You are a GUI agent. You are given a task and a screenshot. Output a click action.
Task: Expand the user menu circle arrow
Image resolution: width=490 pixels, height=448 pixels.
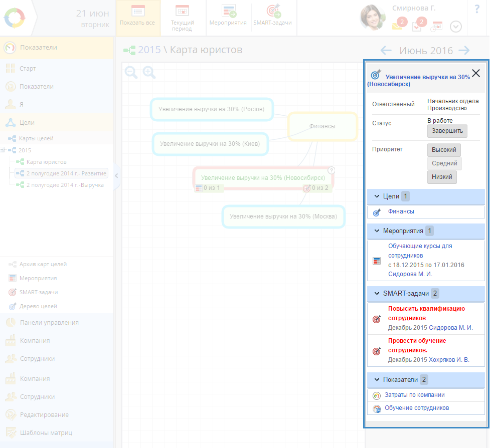pyautogui.click(x=455, y=27)
